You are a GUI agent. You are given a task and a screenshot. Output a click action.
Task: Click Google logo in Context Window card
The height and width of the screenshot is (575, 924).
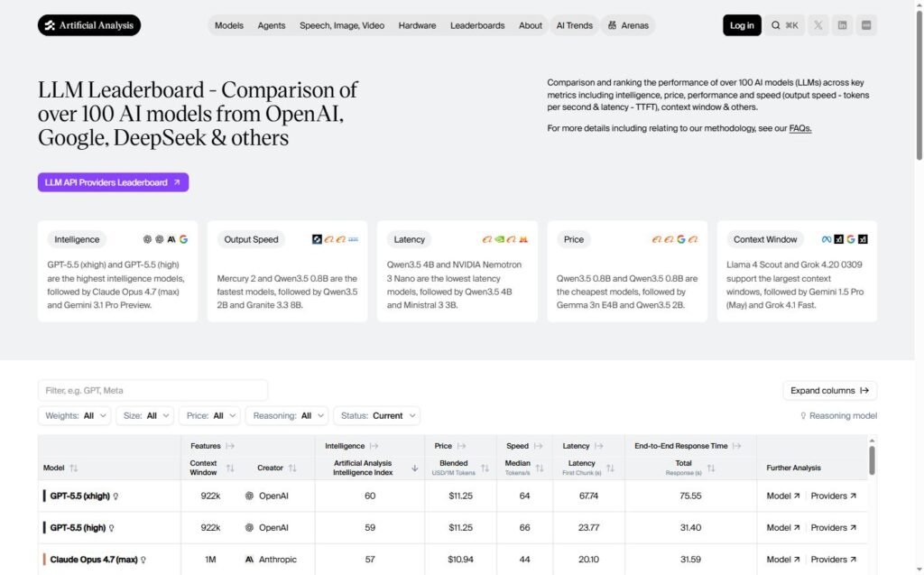pos(851,239)
